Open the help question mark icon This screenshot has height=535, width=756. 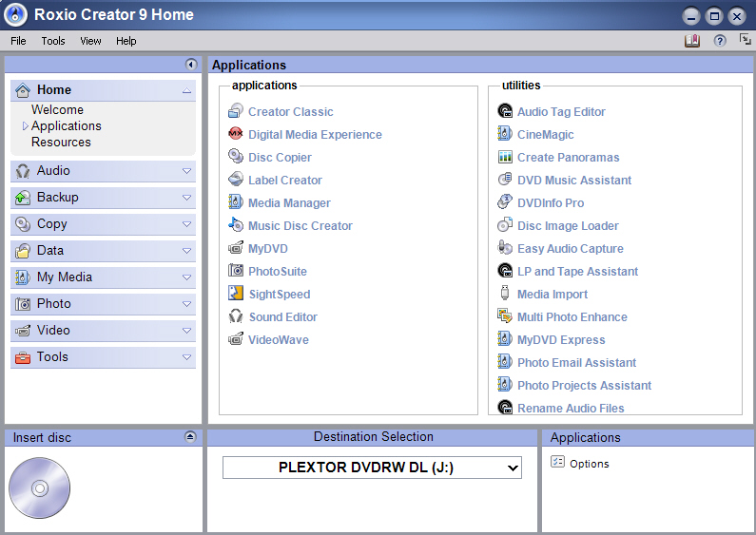coord(719,41)
